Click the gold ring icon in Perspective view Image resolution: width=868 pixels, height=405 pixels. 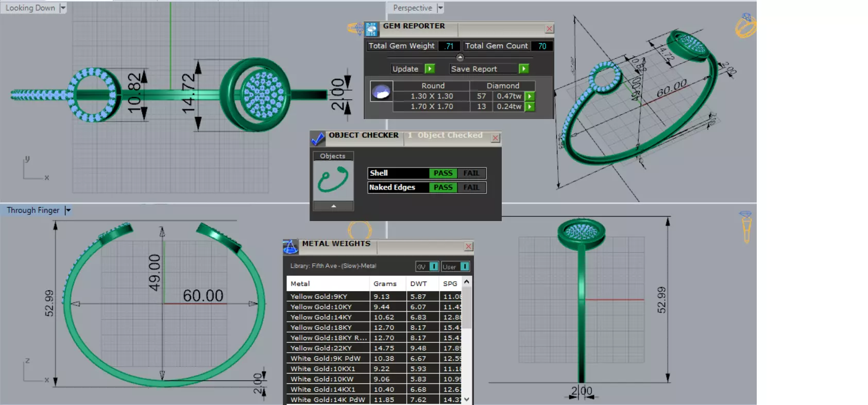pyautogui.click(x=745, y=26)
